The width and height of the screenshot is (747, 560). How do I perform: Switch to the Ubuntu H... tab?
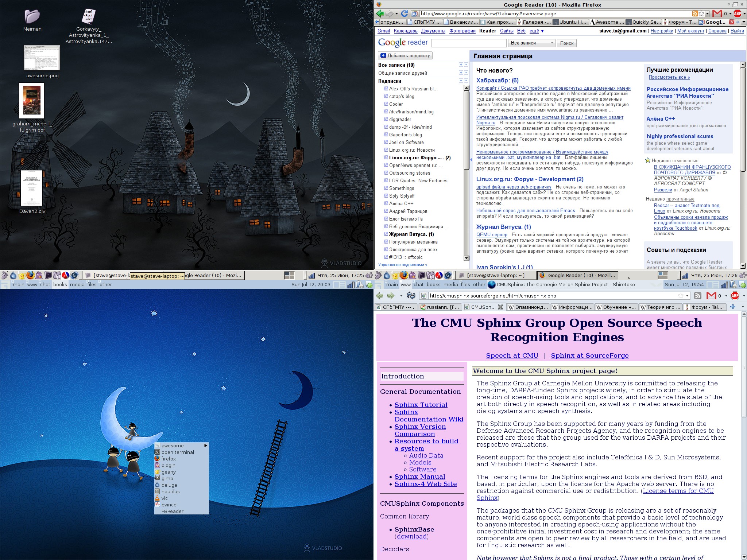click(x=570, y=22)
